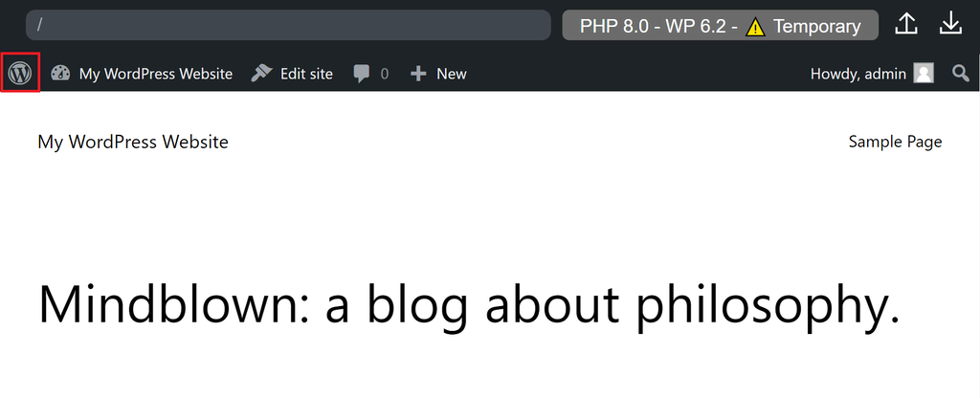This screenshot has height=398, width=980.
Task: Click the download arrow icon
Action: (950, 25)
